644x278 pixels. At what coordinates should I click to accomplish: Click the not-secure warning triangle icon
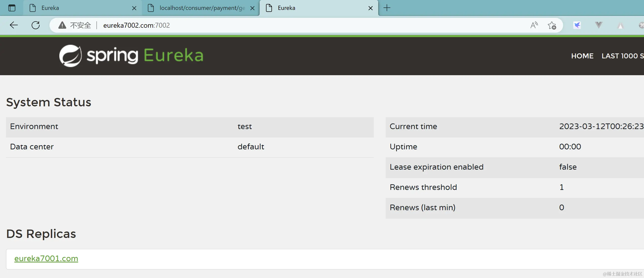tap(62, 25)
